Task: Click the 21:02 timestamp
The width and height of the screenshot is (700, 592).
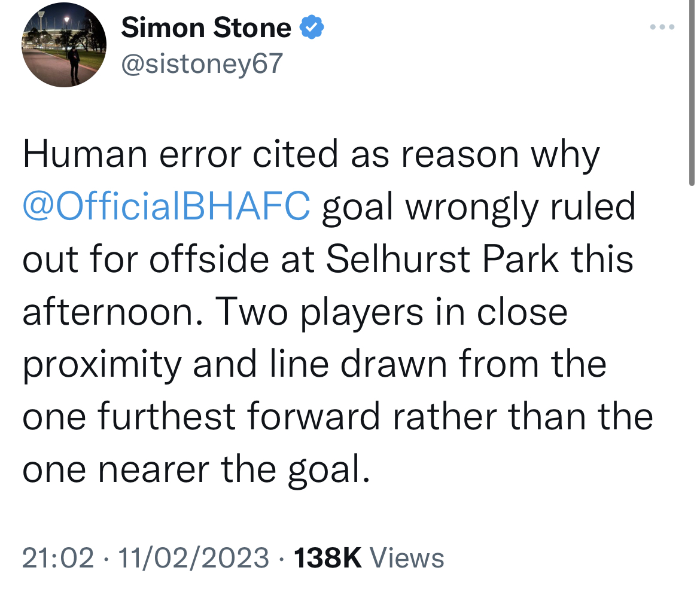Action: (x=58, y=558)
